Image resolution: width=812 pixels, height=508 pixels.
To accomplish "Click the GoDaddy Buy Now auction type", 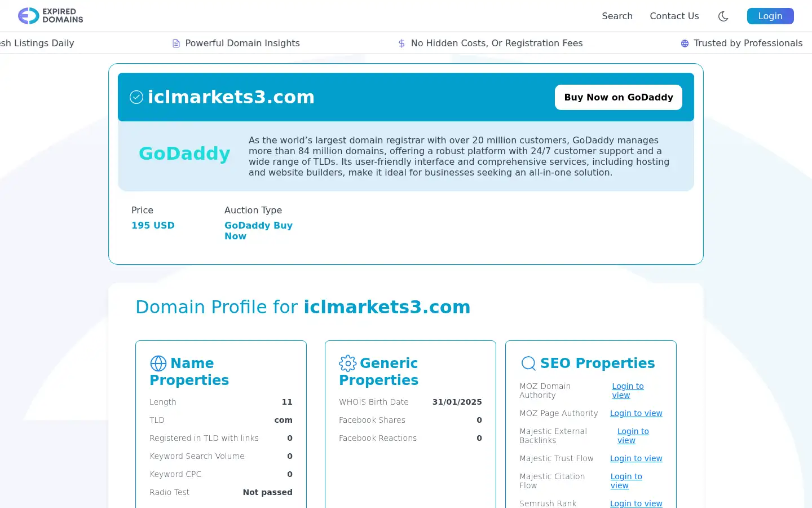I will [x=258, y=230].
